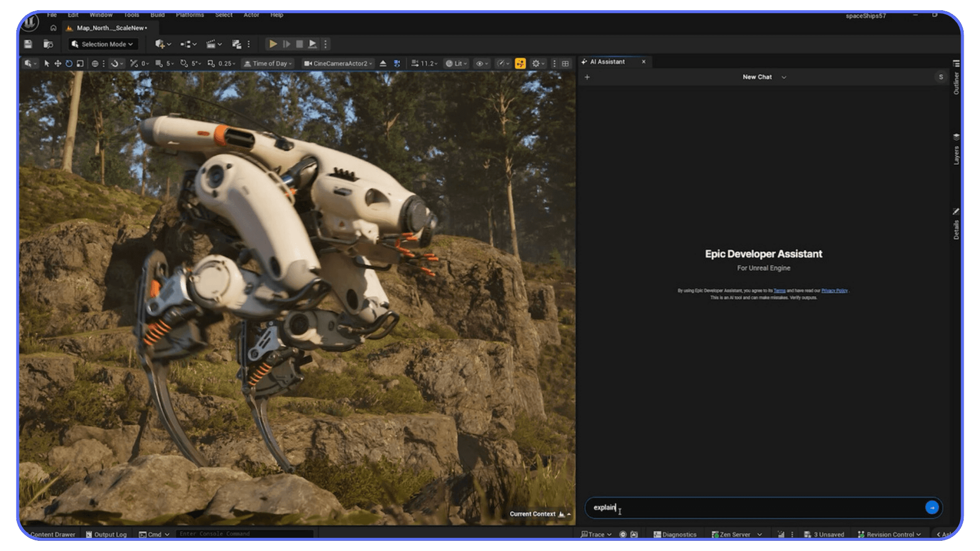The height and width of the screenshot is (551, 980).
Task: Open the Build menu
Action: [x=158, y=15]
